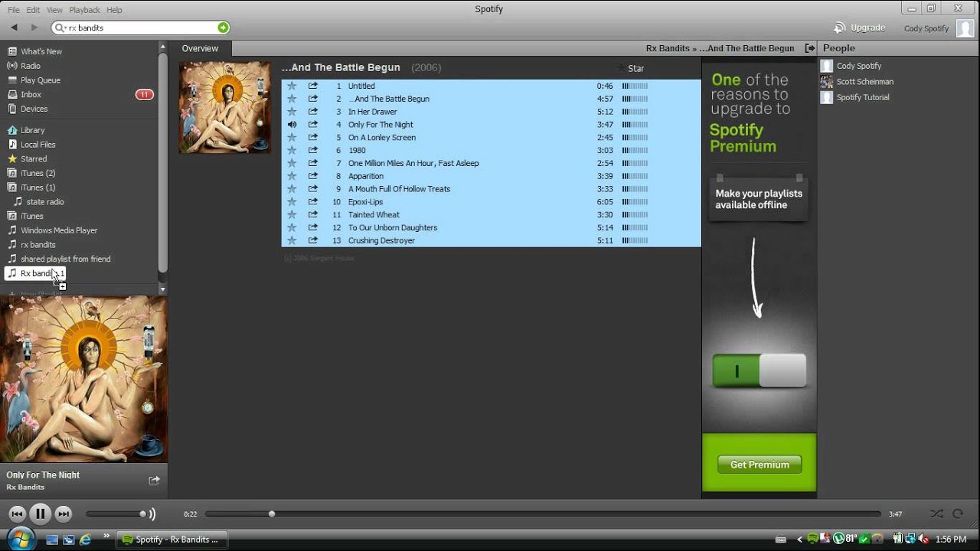980x551 pixels.
Task: Star the track Epoxi-Lips
Action: [292, 202]
